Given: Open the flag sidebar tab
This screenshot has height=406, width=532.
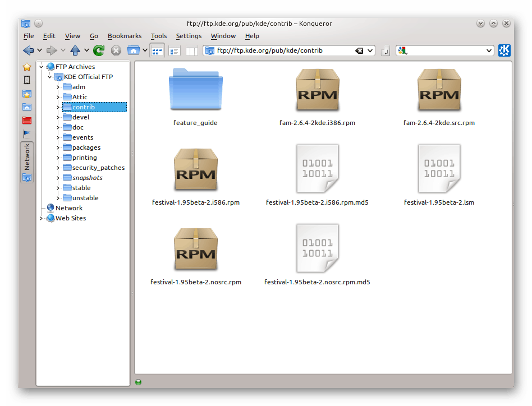Looking at the screenshot, I should (x=27, y=134).
